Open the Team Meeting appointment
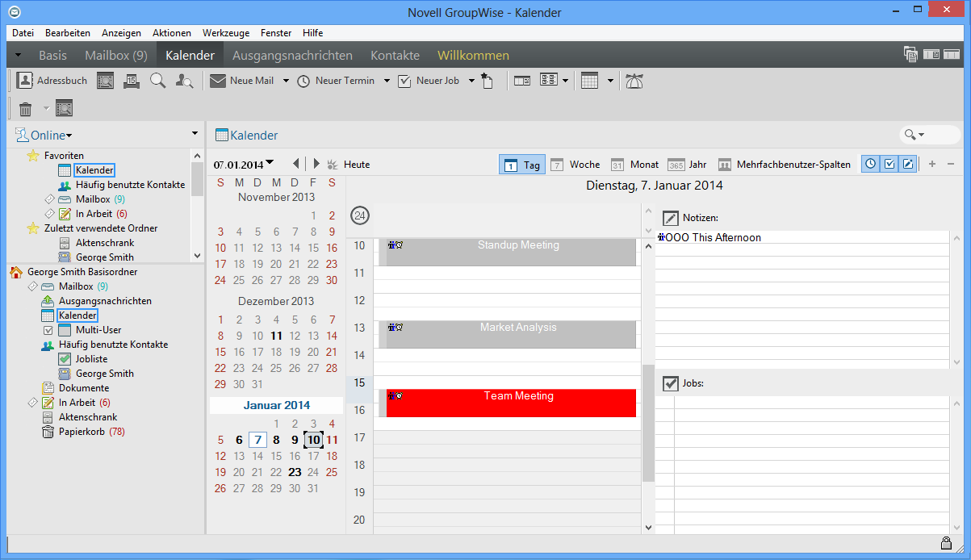Image resolution: width=971 pixels, height=560 pixels. 511,403
